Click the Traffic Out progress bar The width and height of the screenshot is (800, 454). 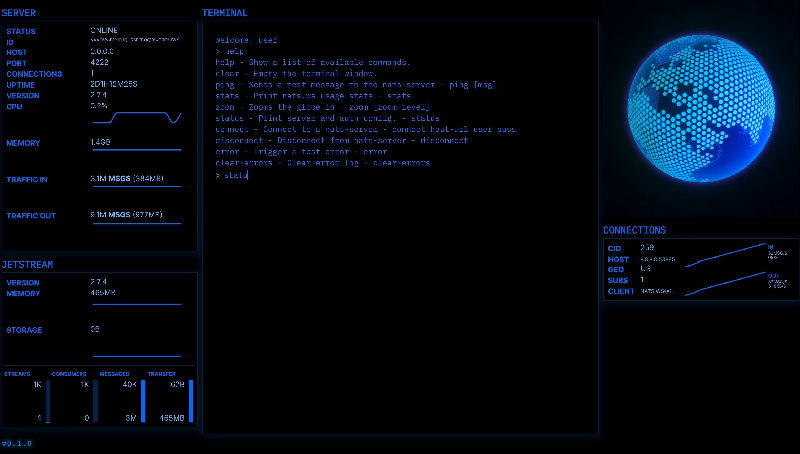pos(136,222)
